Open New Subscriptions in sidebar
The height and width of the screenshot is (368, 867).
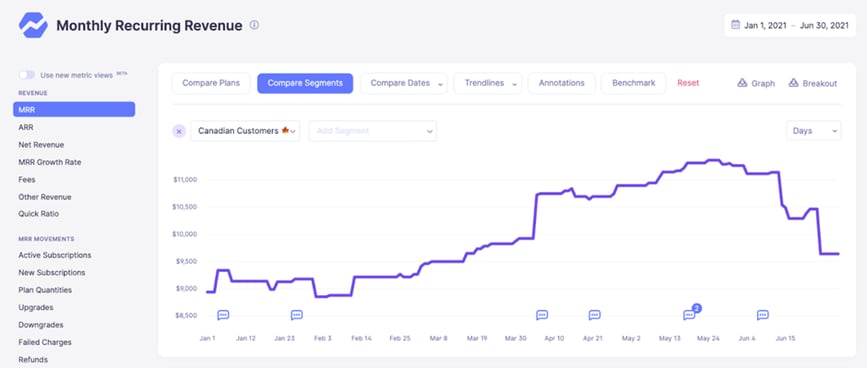[x=52, y=273]
